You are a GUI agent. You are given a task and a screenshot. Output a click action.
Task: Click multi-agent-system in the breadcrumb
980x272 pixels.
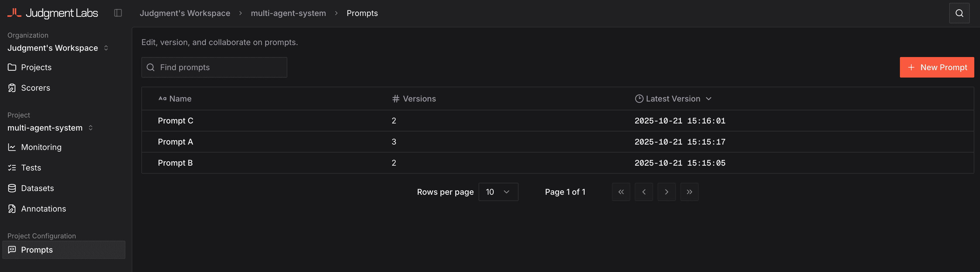[x=288, y=13]
